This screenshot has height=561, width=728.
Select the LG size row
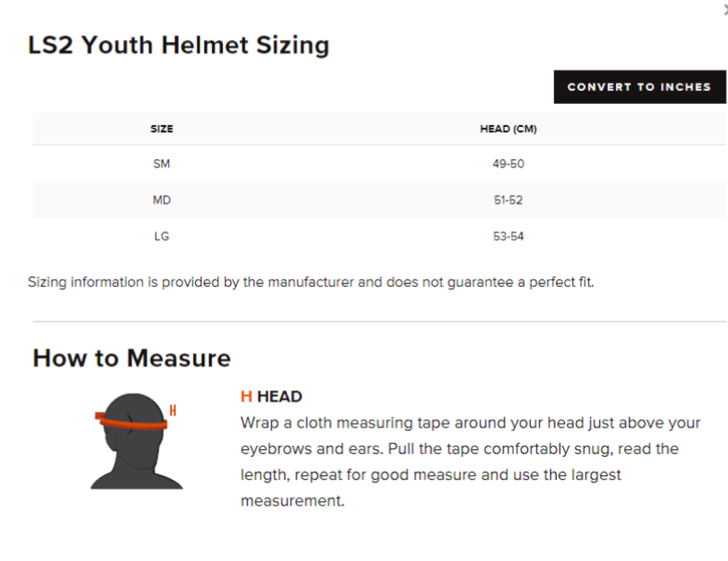click(x=162, y=236)
